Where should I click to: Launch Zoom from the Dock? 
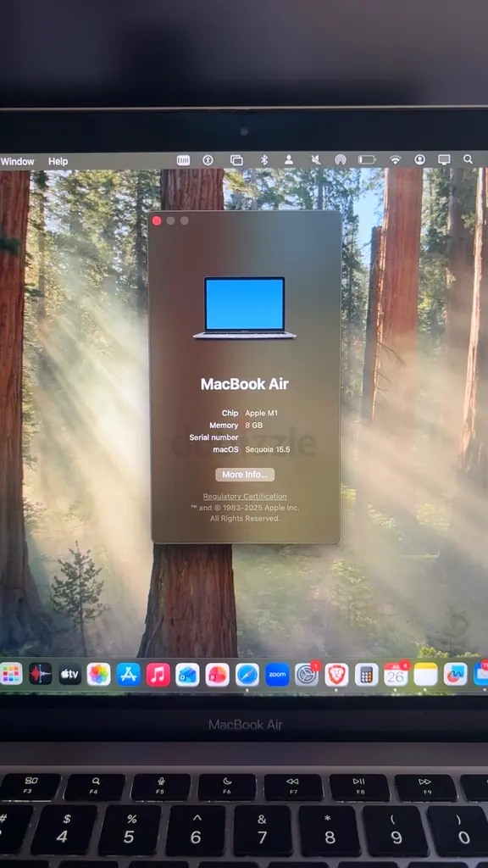point(277,675)
